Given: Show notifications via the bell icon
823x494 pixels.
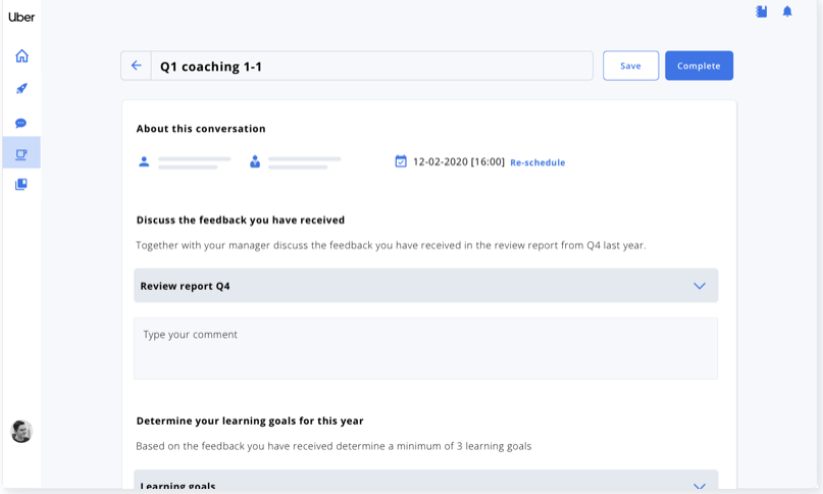Looking at the screenshot, I should pyautogui.click(x=787, y=12).
